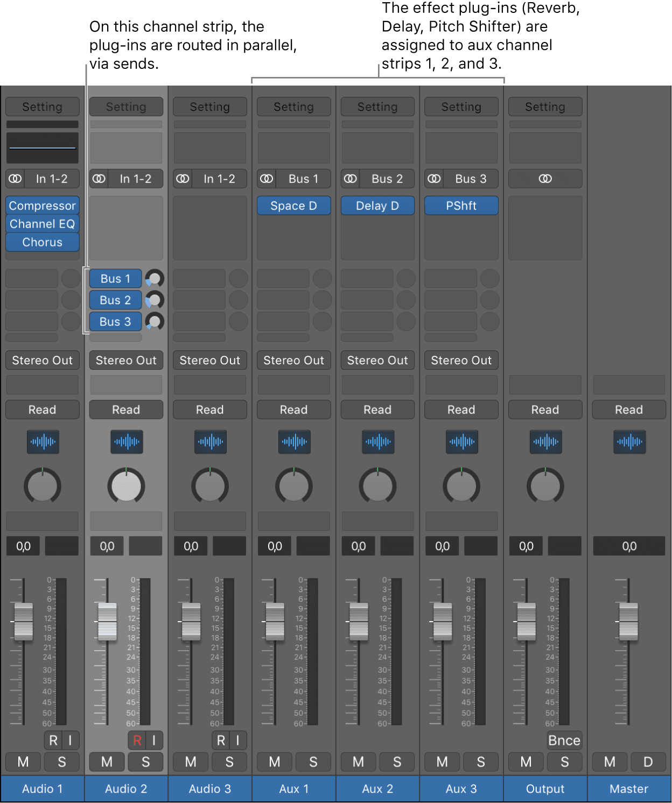
Task: Open Setting menu on Aux 2
Action: coord(378,107)
